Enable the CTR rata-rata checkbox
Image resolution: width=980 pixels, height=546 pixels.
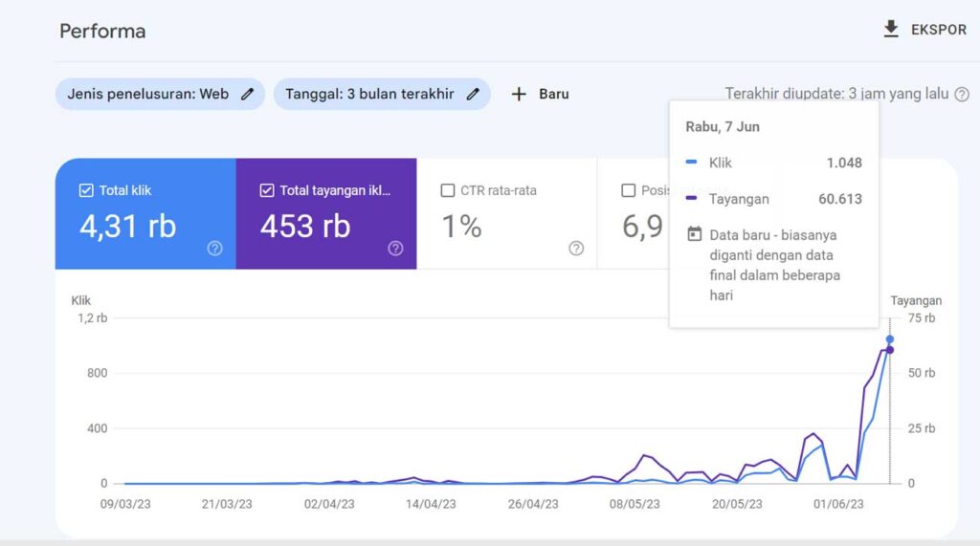447,190
